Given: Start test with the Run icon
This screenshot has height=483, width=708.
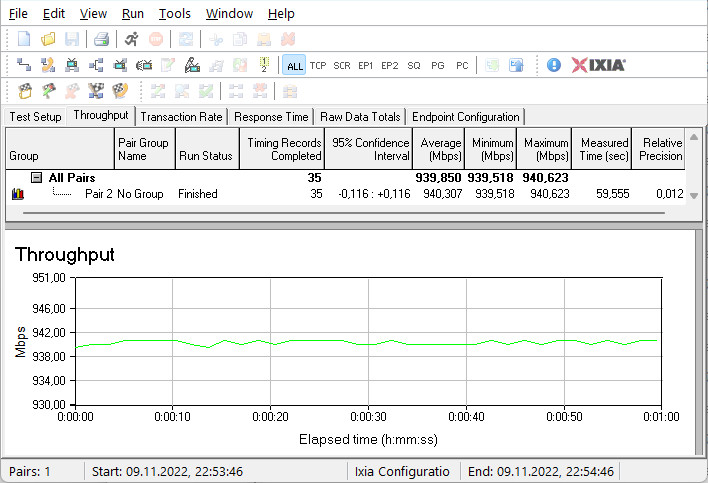Looking at the screenshot, I should pyautogui.click(x=132, y=39).
